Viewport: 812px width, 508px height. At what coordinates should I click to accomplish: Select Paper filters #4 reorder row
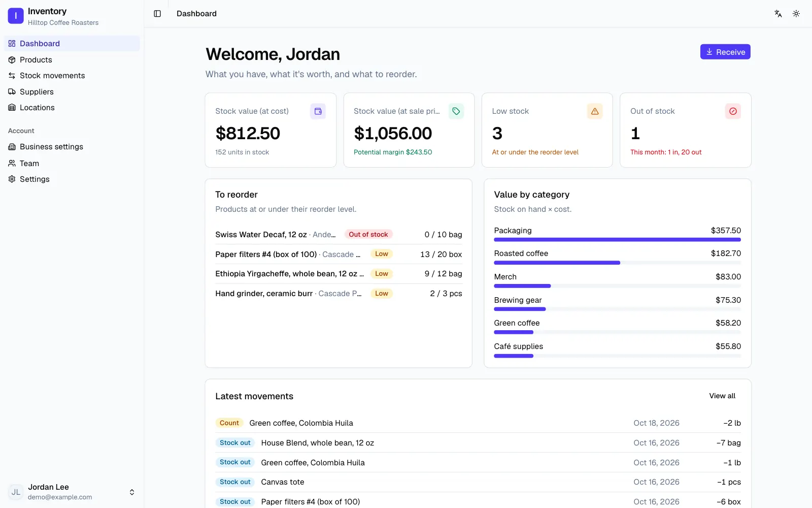click(x=339, y=255)
